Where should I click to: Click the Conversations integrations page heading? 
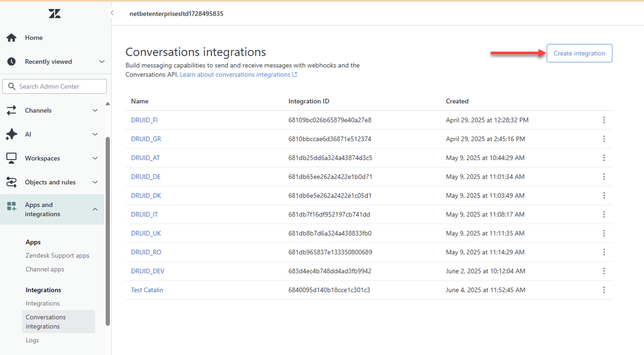coord(196,52)
